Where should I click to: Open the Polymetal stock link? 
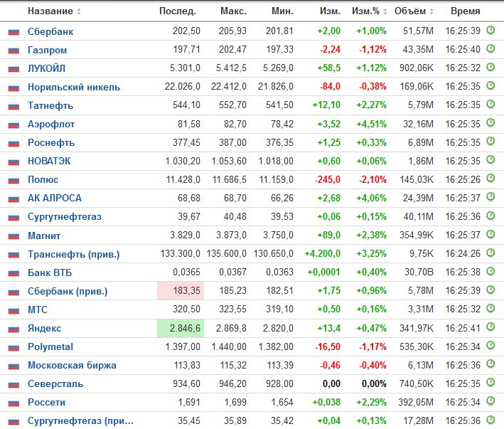[x=50, y=346]
